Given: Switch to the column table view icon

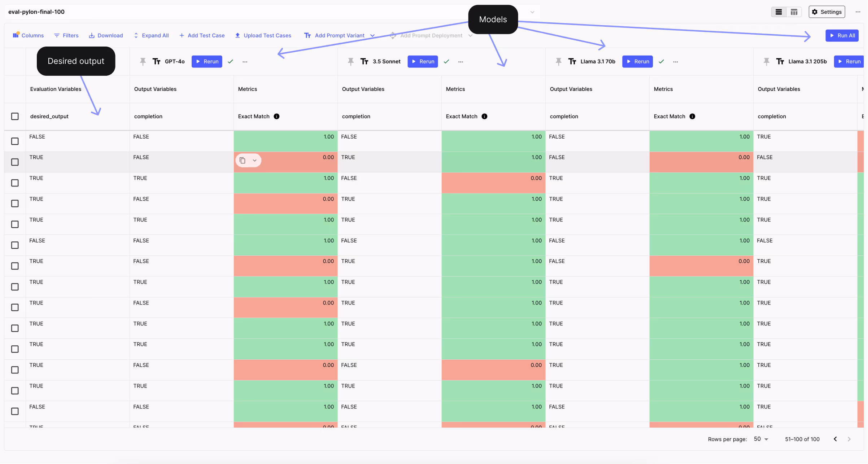Looking at the screenshot, I should pyautogui.click(x=794, y=12).
